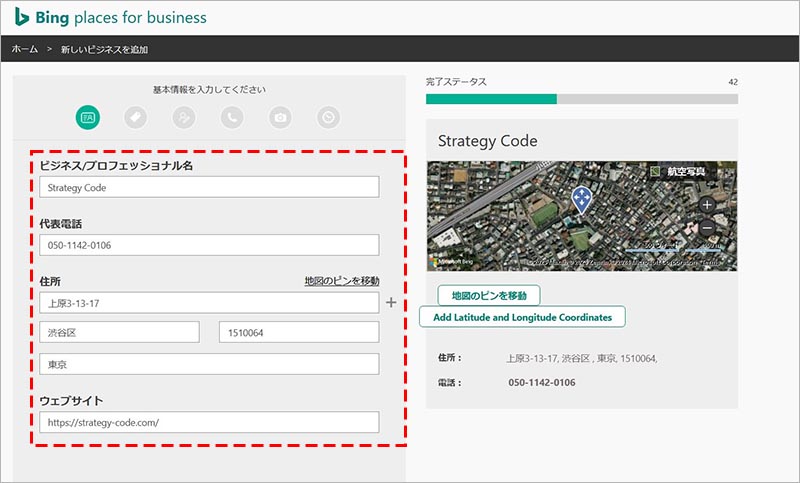
Task: Focus the website URL field
Action: (x=209, y=422)
